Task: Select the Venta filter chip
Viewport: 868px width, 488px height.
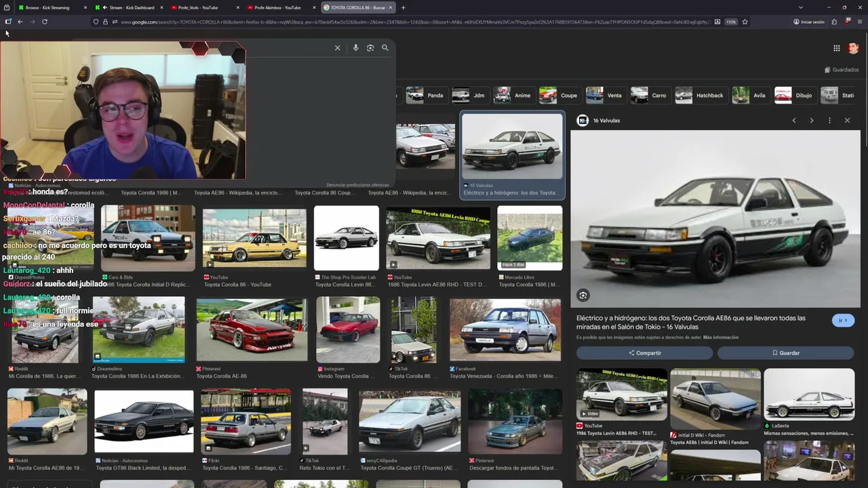Action: click(605, 96)
